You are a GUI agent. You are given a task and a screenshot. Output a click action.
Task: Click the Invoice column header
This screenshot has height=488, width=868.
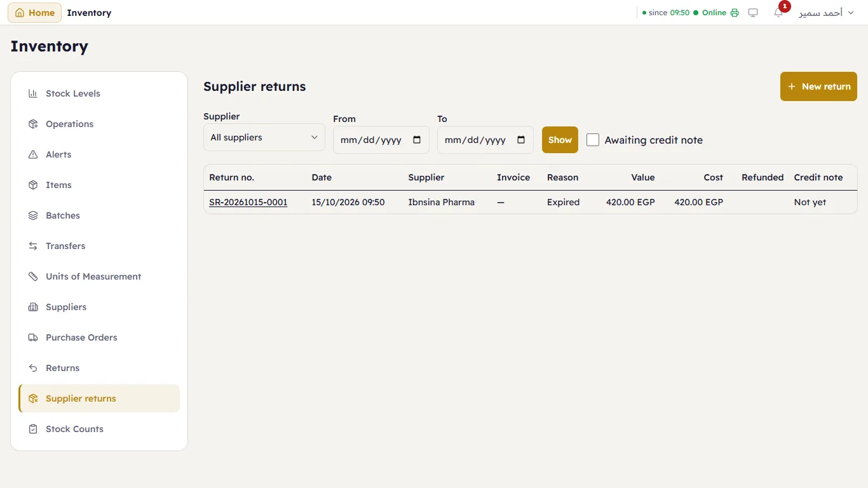click(513, 177)
